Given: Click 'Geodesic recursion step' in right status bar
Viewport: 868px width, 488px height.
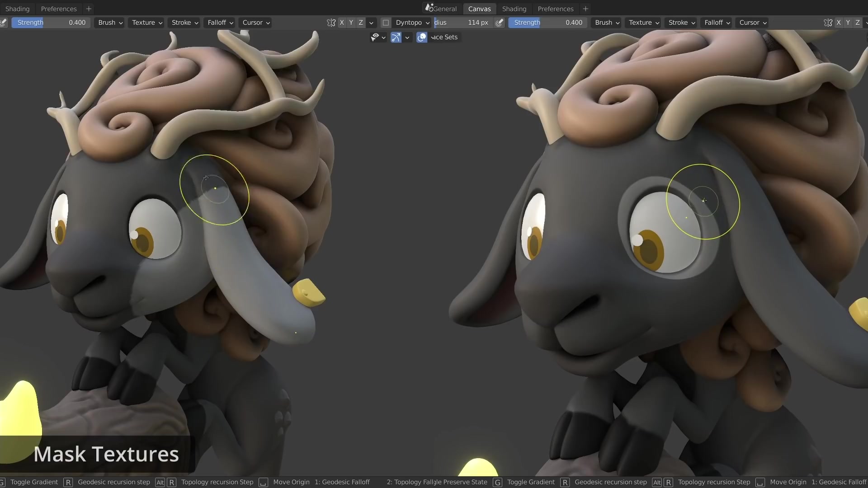Looking at the screenshot, I should tap(611, 482).
